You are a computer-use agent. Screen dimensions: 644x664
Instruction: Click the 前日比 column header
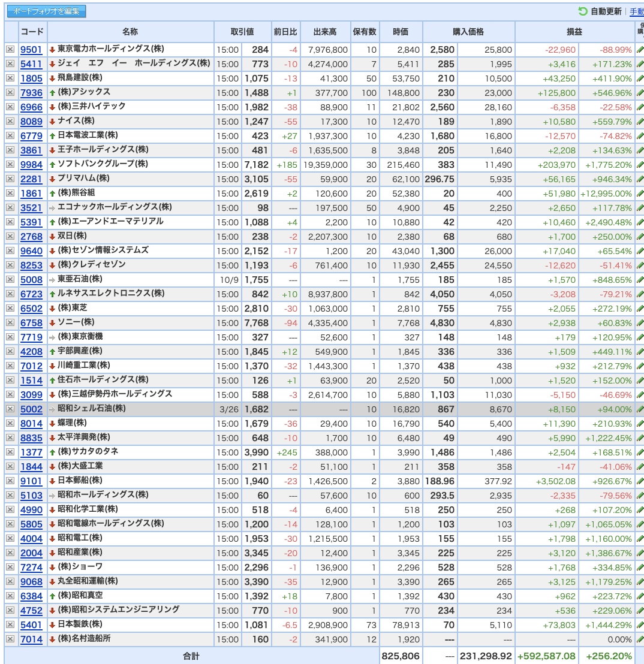pyautogui.click(x=285, y=31)
